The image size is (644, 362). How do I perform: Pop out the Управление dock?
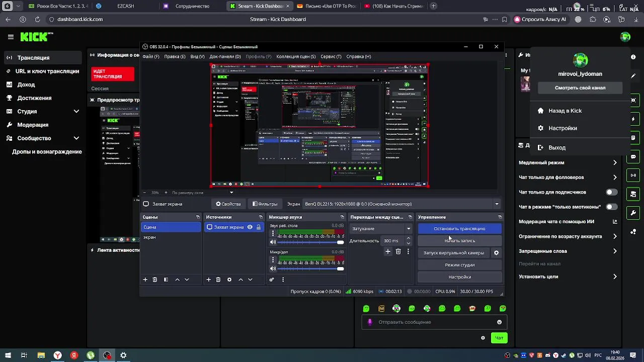(x=500, y=217)
